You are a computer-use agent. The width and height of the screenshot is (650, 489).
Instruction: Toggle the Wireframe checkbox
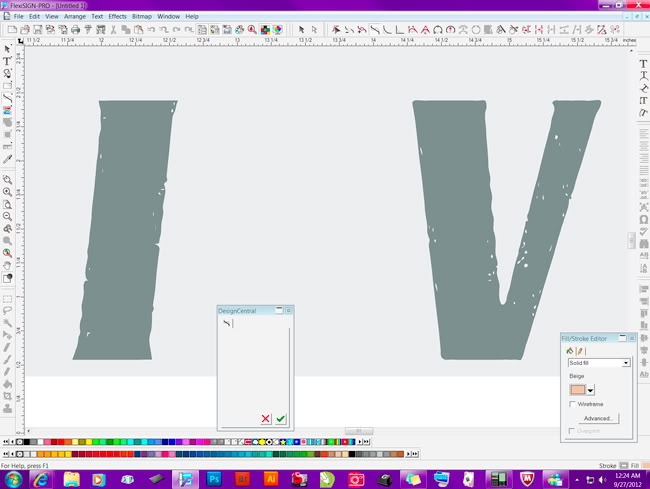tap(572, 404)
